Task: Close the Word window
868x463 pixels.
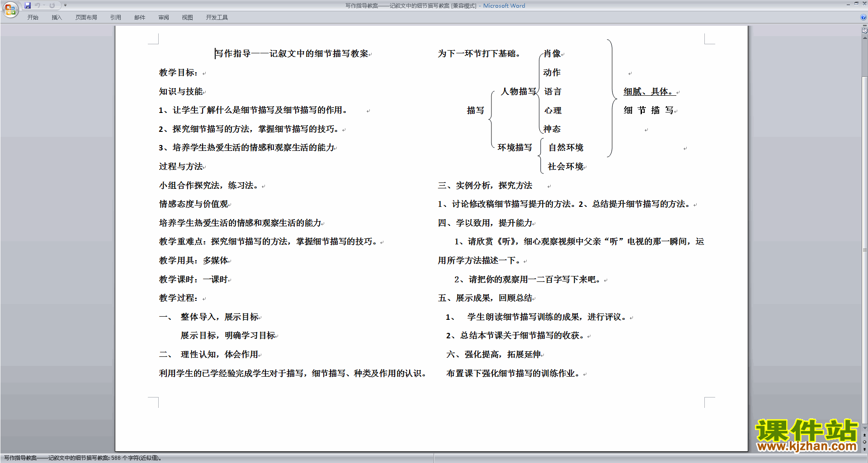Action: [x=864, y=4]
